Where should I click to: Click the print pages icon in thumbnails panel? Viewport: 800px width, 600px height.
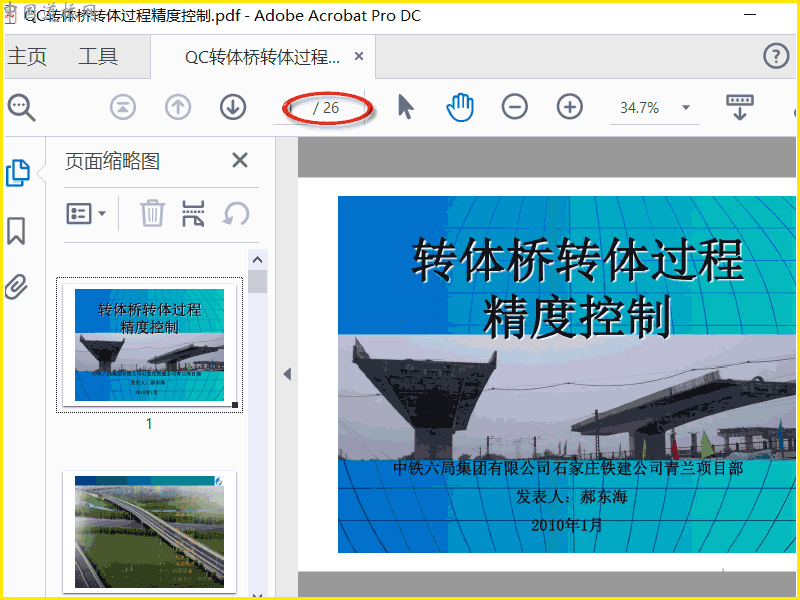pyautogui.click(x=193, y=213)
